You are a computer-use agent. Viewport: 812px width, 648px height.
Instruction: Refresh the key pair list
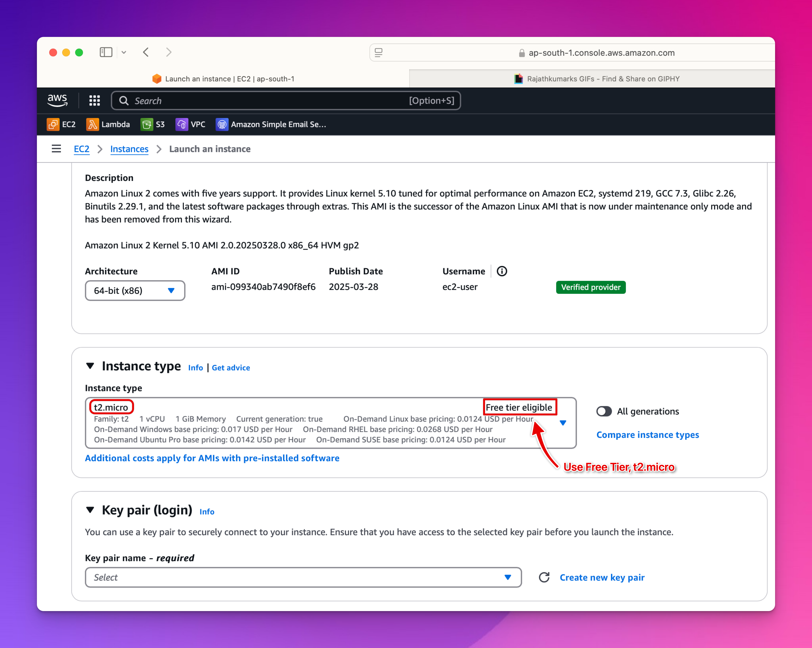[544, 577]
